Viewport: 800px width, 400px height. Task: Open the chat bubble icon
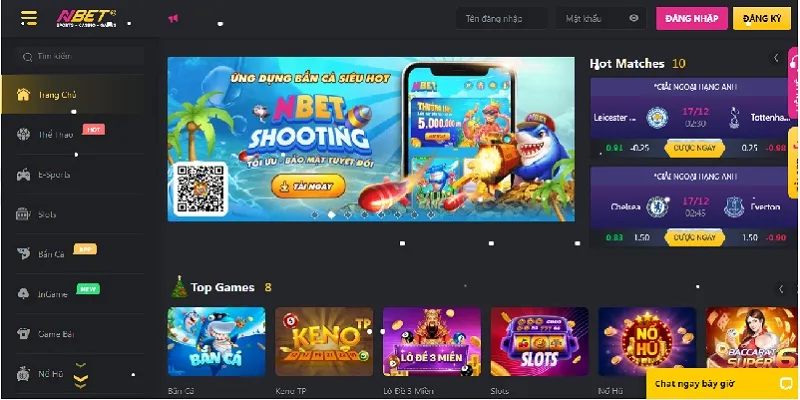(x=785, y=384)
